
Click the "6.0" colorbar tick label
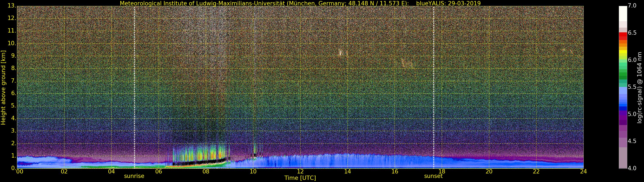point(632,60)
